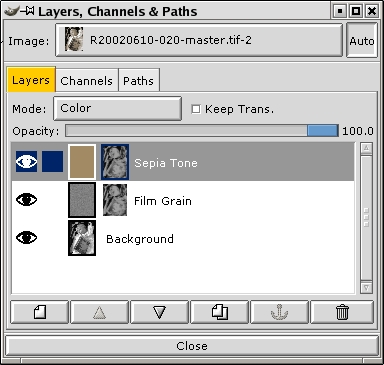Click the Close button at the bottom
Viewport: 384px width, 365px height.
192,346
